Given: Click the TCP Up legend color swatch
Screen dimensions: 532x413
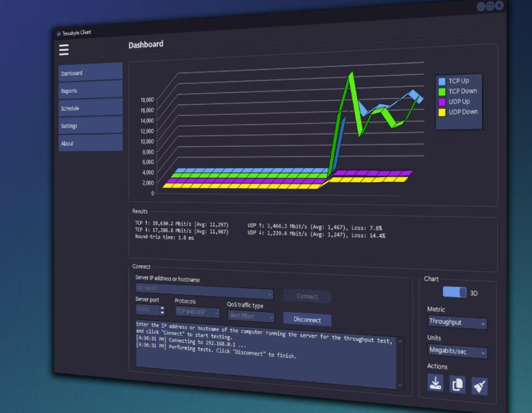Looking at the screenshot, I should pyautogui.click(x=442, y=81).
